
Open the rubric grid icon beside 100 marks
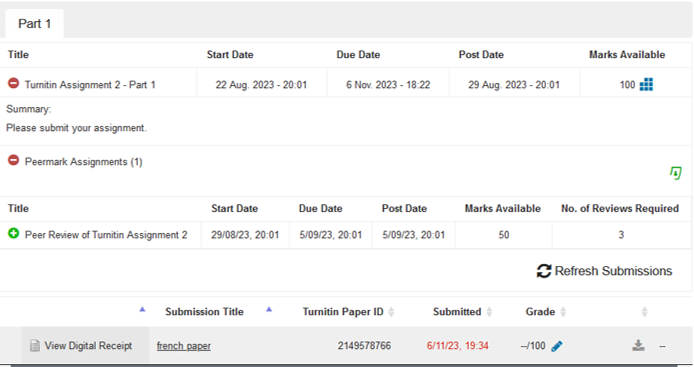(x=646, y=84)
